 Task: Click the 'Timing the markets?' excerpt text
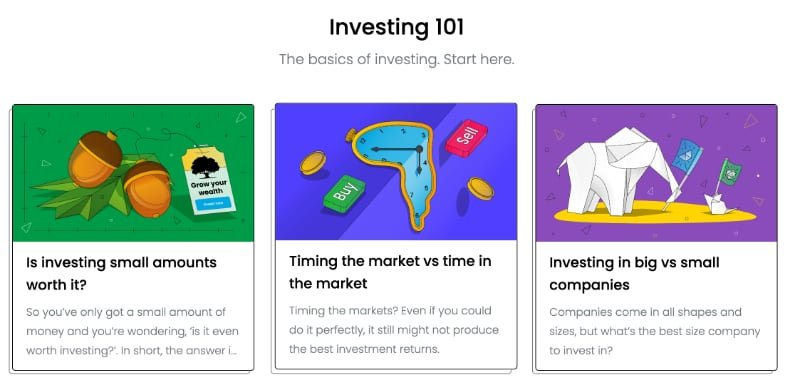coord(394,330)
